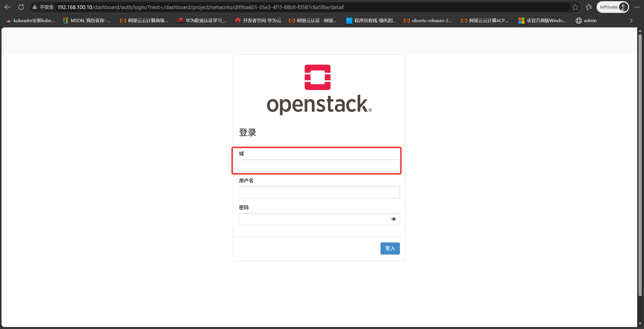Open 华为职业认证学习 bookmark
The image size is (644, 329).
click(x=202, y=21)
